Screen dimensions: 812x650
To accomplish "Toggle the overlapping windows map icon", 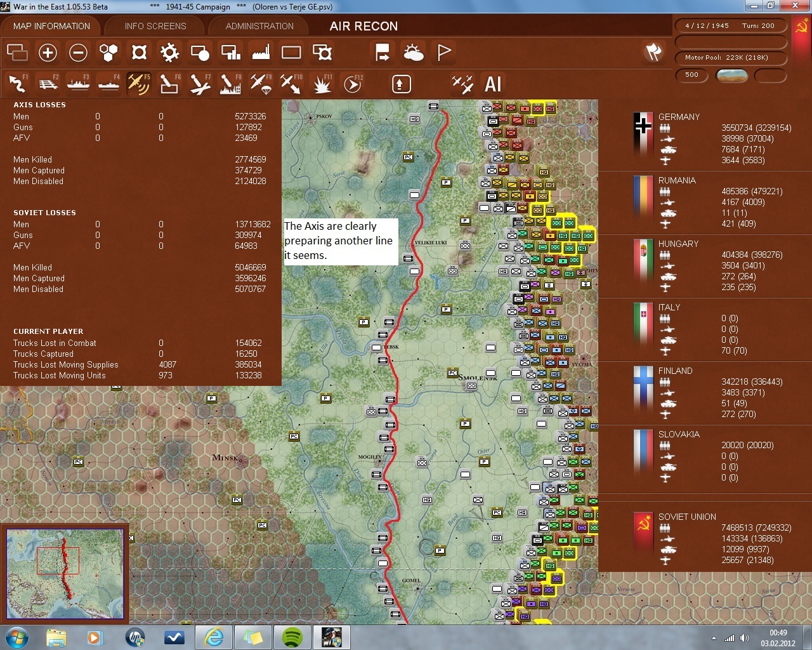I will coord(17,53).
